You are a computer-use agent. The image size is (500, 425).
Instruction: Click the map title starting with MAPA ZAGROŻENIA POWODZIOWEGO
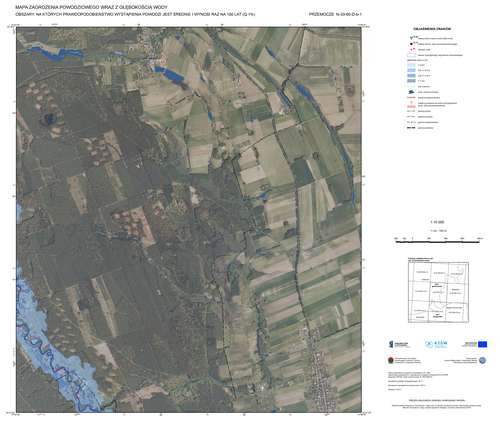pos(91,7)
